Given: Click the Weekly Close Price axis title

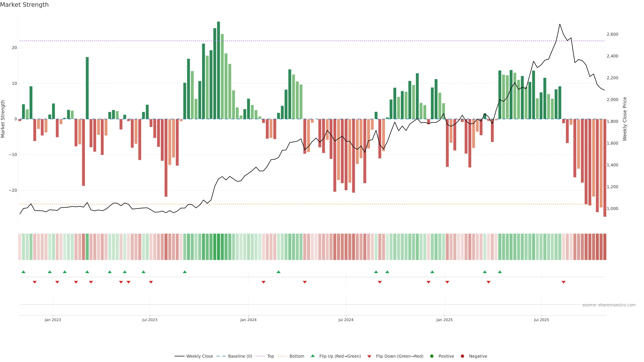Looking at the screenshot, I should (x=625, y=119).
